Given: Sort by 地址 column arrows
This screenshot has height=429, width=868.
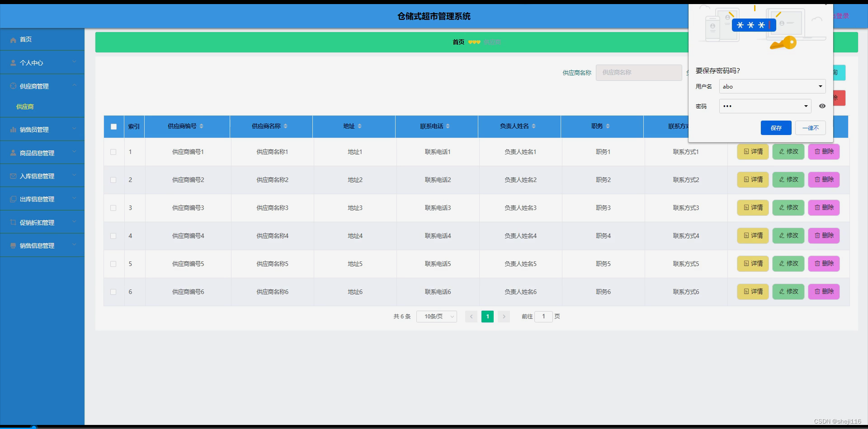Looking at the screenshot, I should [x=360, y=126].
